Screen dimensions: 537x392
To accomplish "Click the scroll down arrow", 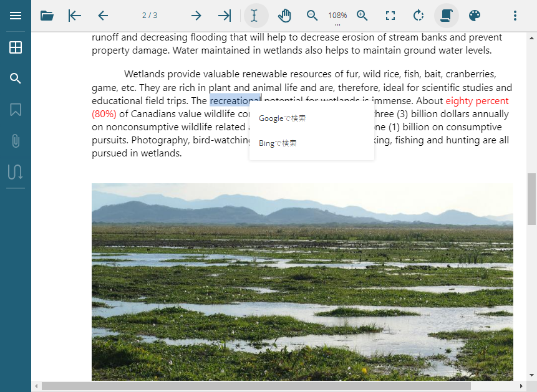I will click(531, 375).
